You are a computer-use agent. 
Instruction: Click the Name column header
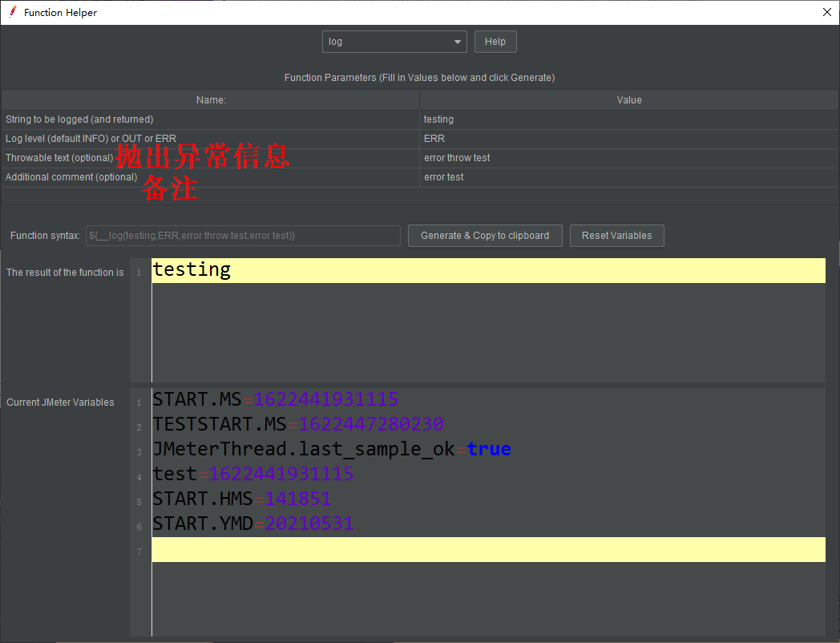pyautogui.click(x=211, y=100)
